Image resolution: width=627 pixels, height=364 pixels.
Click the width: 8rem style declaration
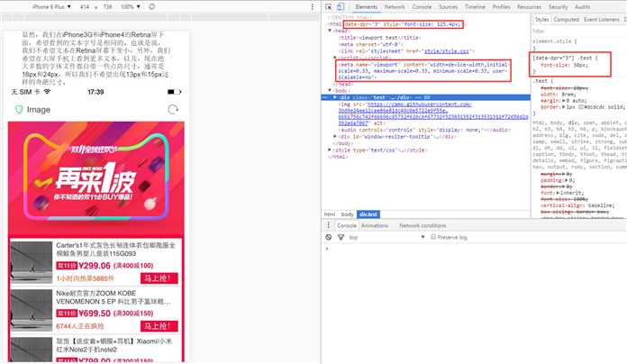coord(558,95)
